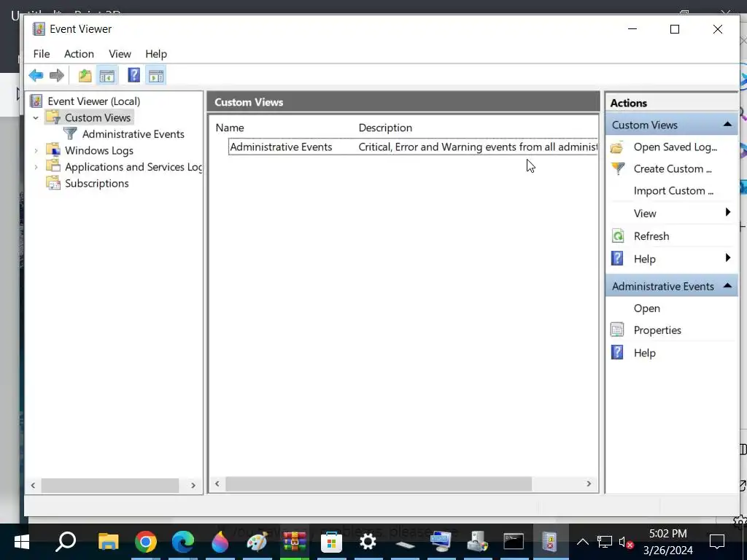This screenshot has height=560, width=747.
Task: Open the Help menu in menu bar
Action: 156,54
